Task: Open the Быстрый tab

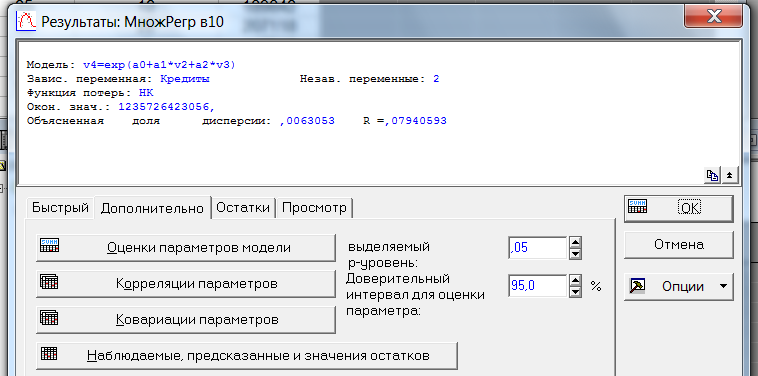Action: tap(60, 208)
